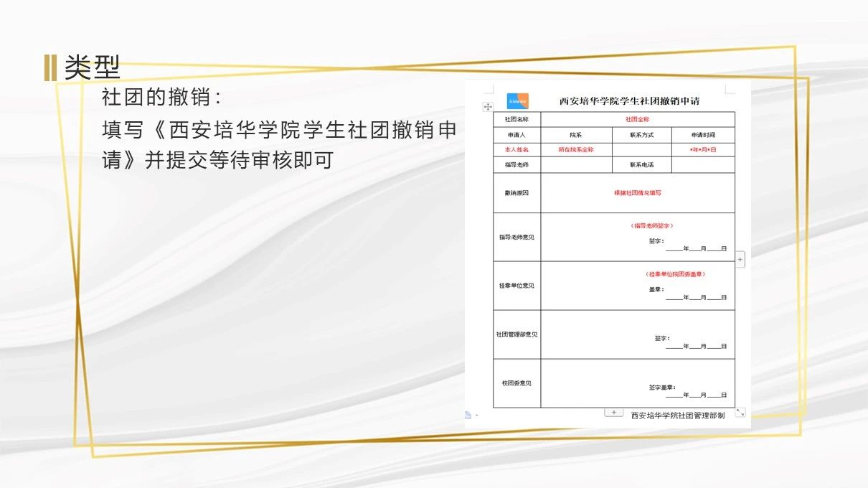
Task: Click the empty cell beside 联系电话
Action: [x=703, y=165]
